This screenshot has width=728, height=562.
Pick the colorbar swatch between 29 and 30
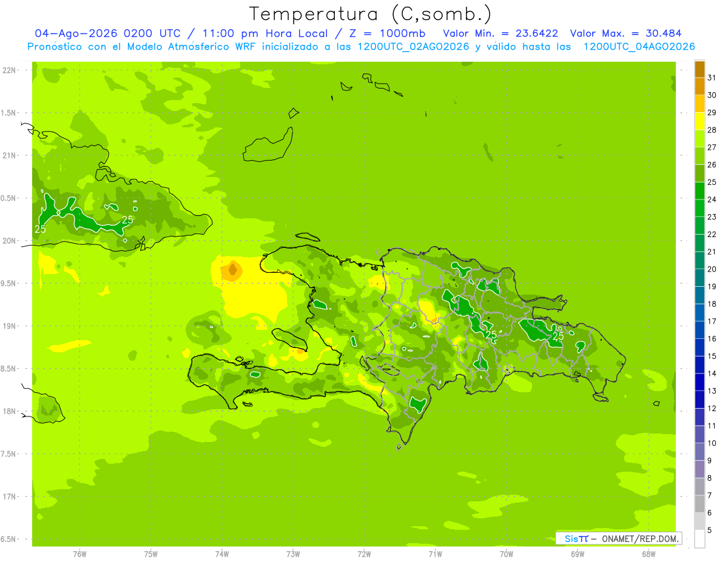pyautogui.click(x=699, y=104)
